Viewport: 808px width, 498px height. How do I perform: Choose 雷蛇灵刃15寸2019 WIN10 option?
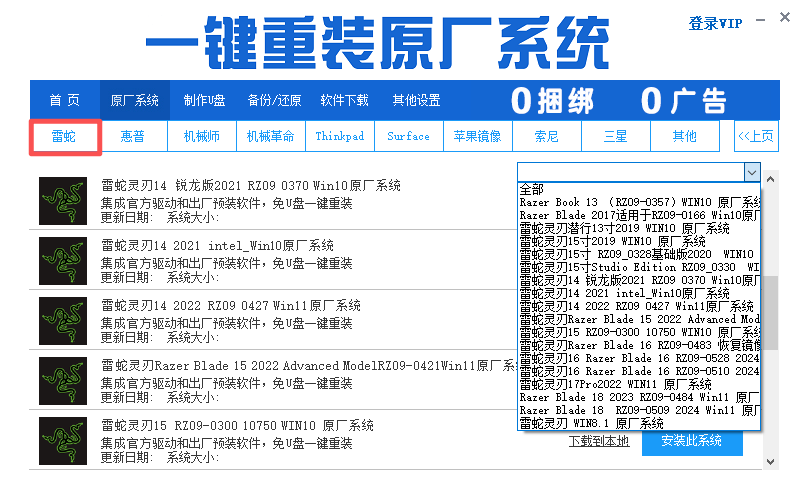(638, 241)
